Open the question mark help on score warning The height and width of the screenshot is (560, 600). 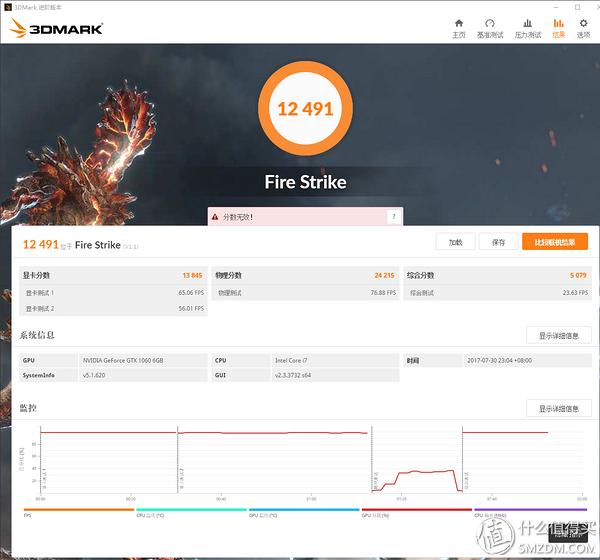click(x=394, y=217)
